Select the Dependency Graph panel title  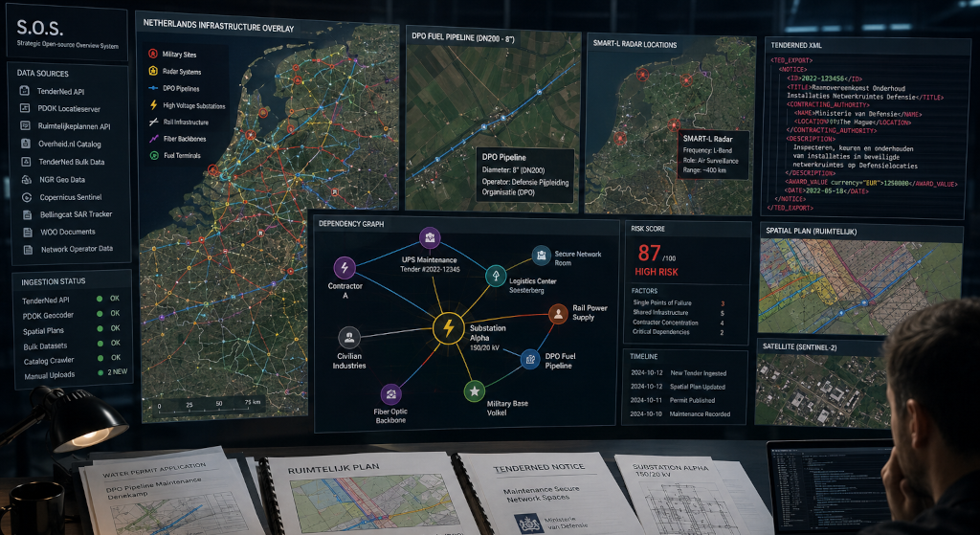click(351, 224)
